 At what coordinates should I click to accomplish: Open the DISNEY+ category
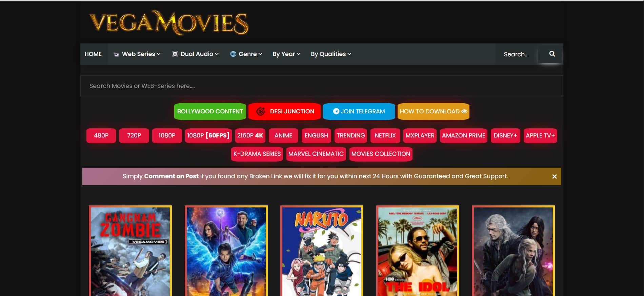(x=505, y=135)
